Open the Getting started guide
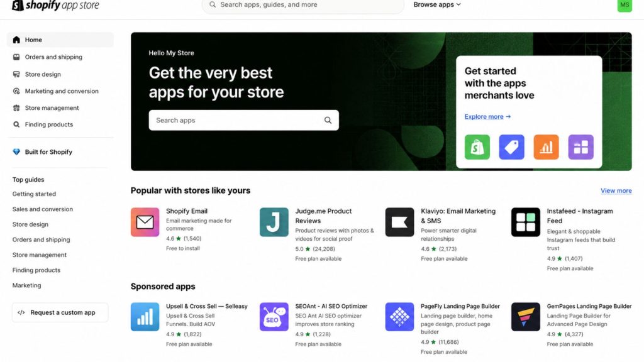Image resolution: width=644 pixels, height=362 pixels. tap(34, 194)
